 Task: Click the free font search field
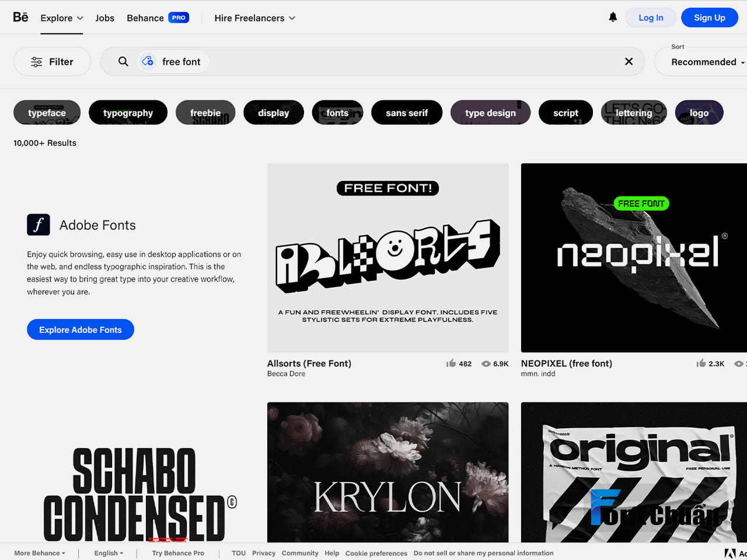(x=372, y=61)
